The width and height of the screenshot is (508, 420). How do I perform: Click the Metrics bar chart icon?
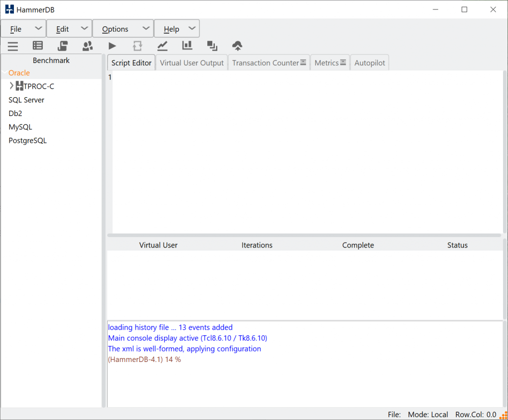[x=187, y=46]
